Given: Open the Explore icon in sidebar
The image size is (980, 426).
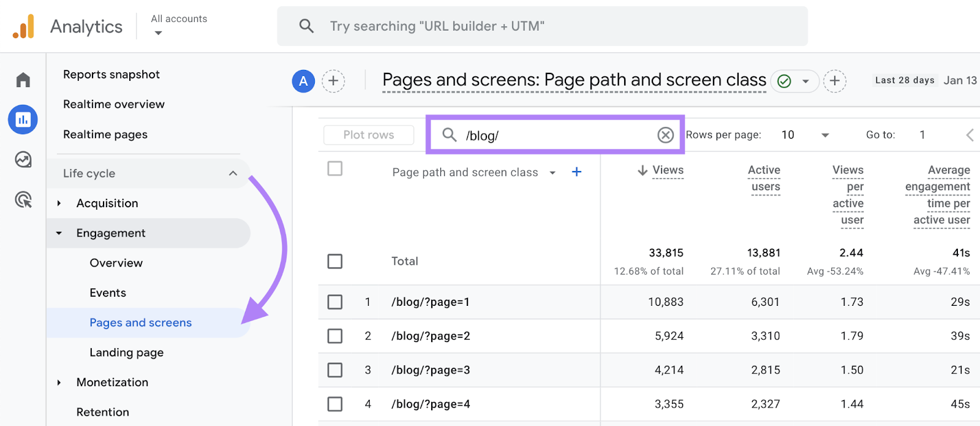Looking at the screenshot, I should 23,160.
